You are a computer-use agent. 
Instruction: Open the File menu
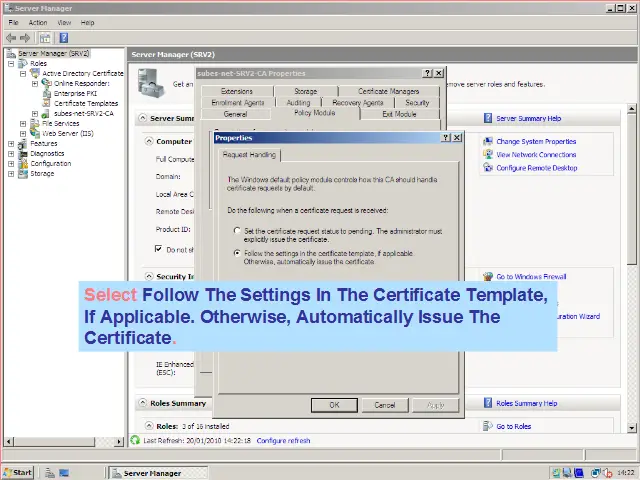[13, 22]
